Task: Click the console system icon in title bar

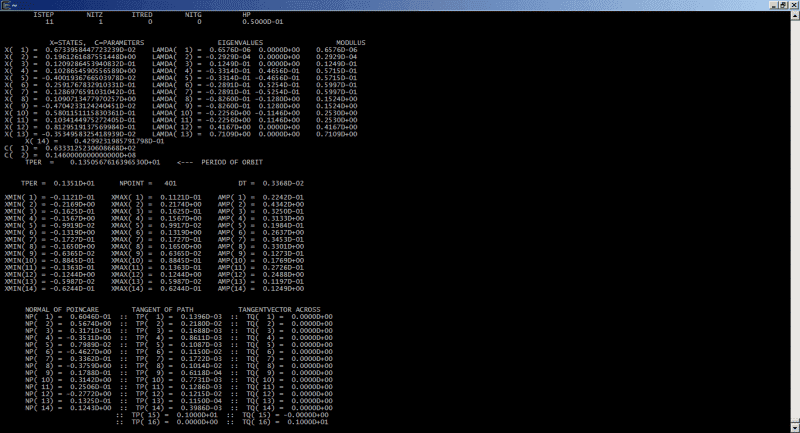Action: (5, 3)
